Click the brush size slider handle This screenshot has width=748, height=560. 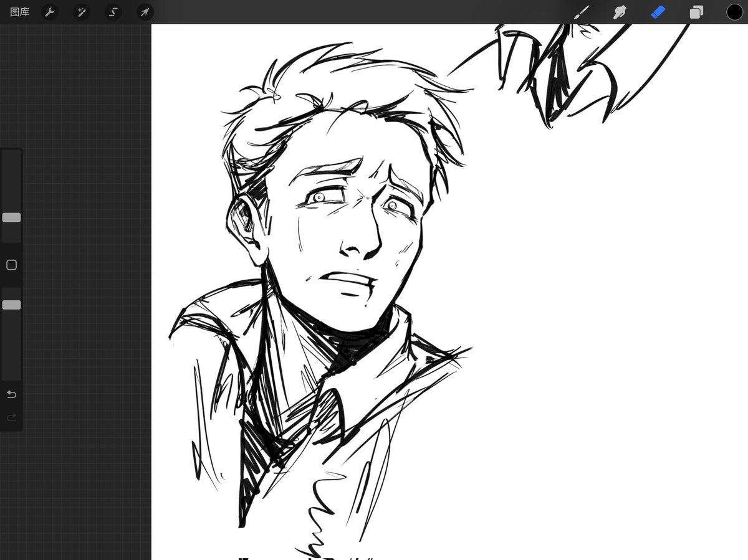click(x=11, y=217)
